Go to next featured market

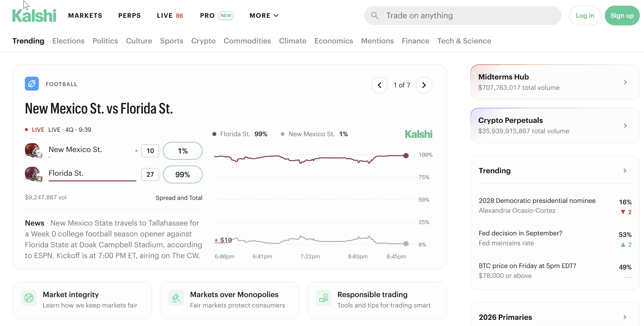click(424, 85)
